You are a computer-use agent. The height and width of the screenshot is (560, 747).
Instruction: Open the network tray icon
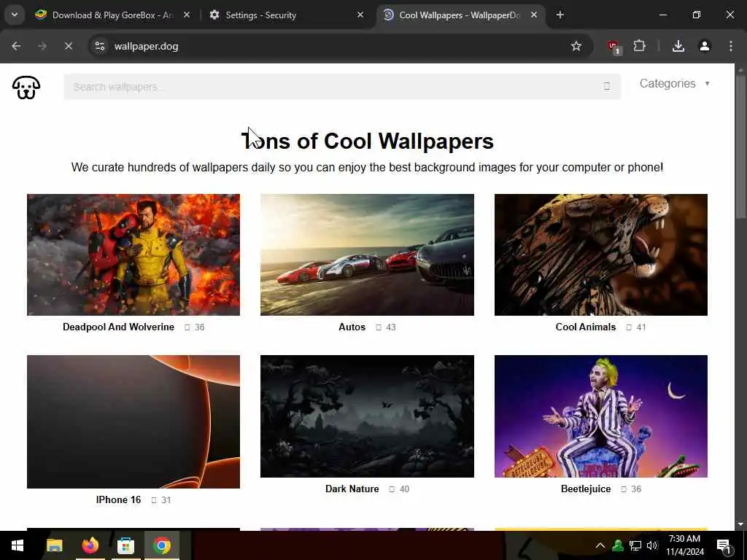tap(635, 545)
